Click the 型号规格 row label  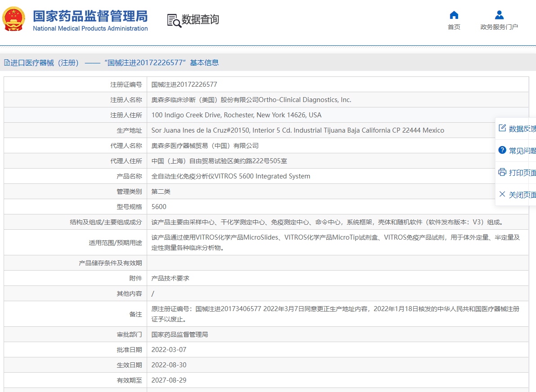129,207
